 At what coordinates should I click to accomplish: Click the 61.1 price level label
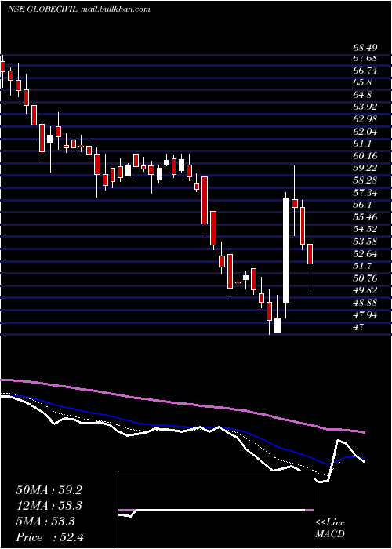click(x=362, y=144)
